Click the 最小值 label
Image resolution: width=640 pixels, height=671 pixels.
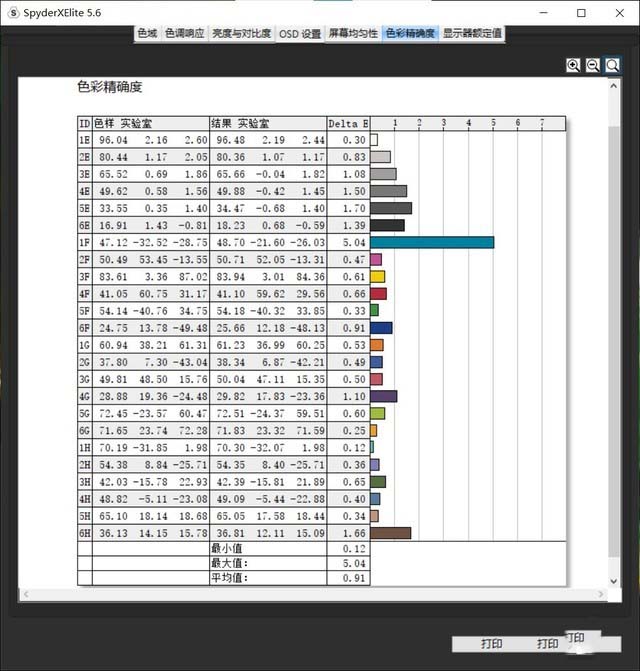(x=227, y=548)
